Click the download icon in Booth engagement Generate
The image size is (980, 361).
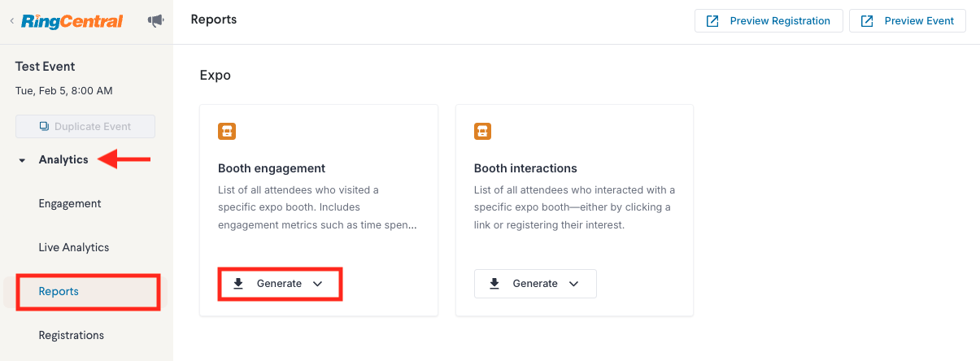tap(238, 284)
